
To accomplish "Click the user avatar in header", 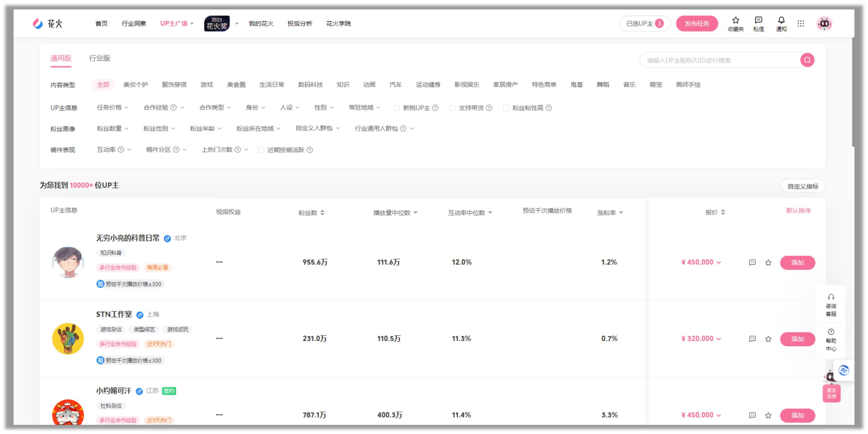I will (x=824, y=23).
